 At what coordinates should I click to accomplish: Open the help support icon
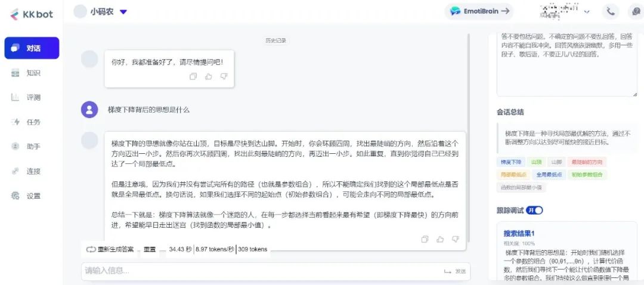(x=636, y=11)
